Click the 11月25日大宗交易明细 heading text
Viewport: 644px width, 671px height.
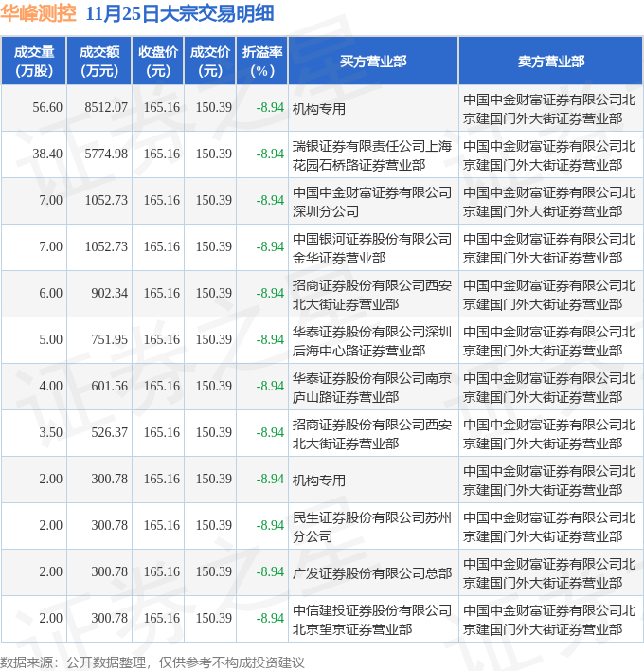(180, 13)
